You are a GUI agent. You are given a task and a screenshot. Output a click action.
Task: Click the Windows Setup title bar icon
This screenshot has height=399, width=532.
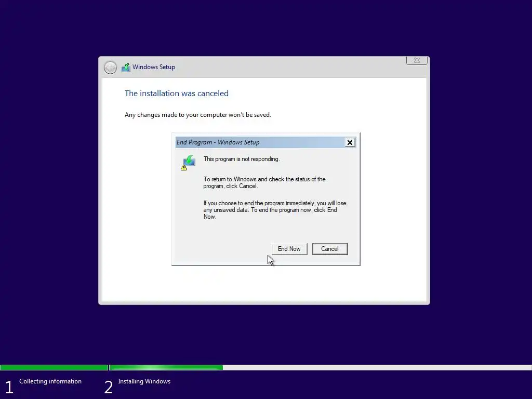click(x=126, y=68)
